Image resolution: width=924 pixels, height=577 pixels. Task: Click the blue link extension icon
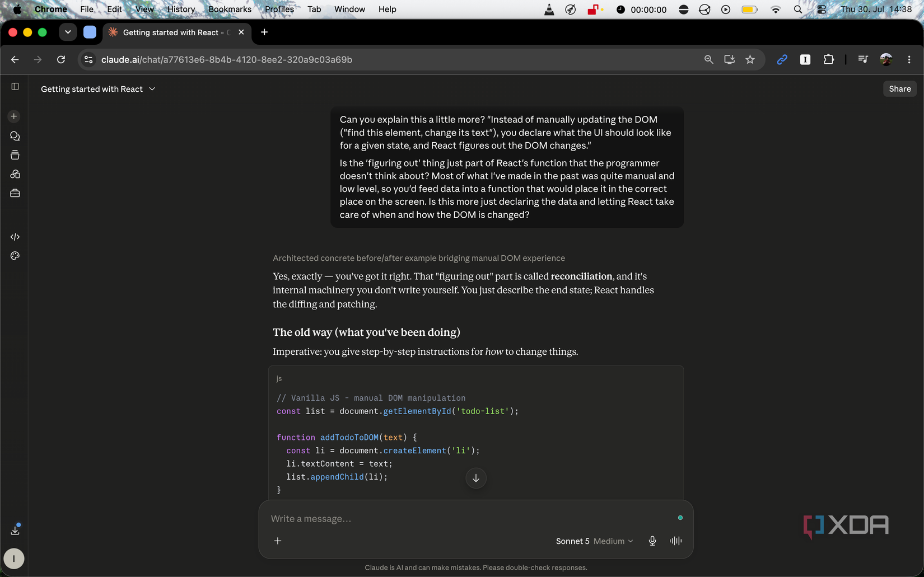pyautogui.click(x=782, y=59)
